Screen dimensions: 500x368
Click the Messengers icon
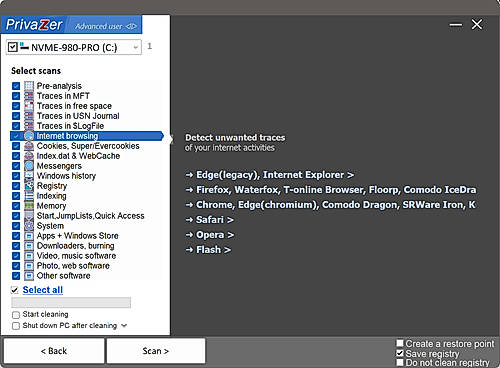coord(29,166)
